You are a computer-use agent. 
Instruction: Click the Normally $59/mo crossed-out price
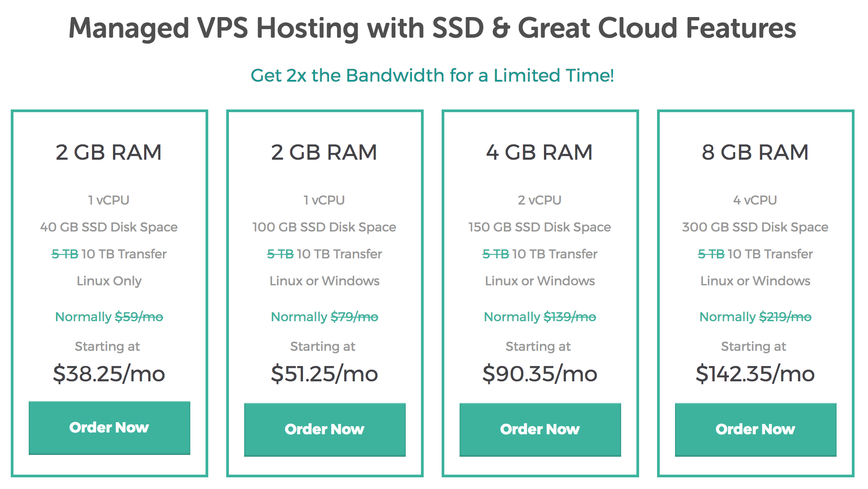click(109, 317)
